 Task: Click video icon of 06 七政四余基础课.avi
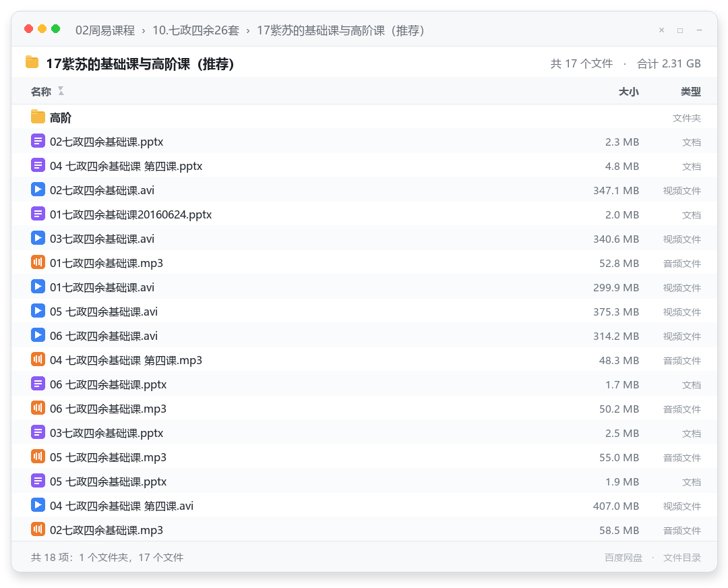click(38, 335)
